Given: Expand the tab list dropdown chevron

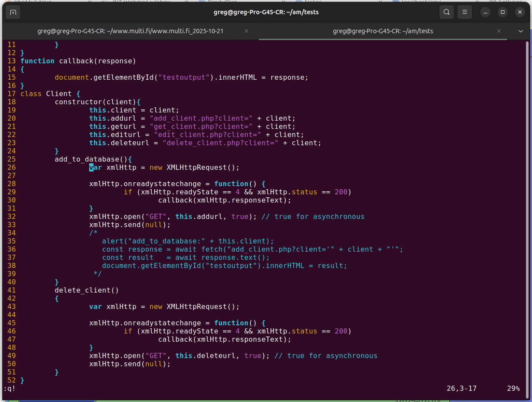Looking at the screenshot, I should pos(521,31).
